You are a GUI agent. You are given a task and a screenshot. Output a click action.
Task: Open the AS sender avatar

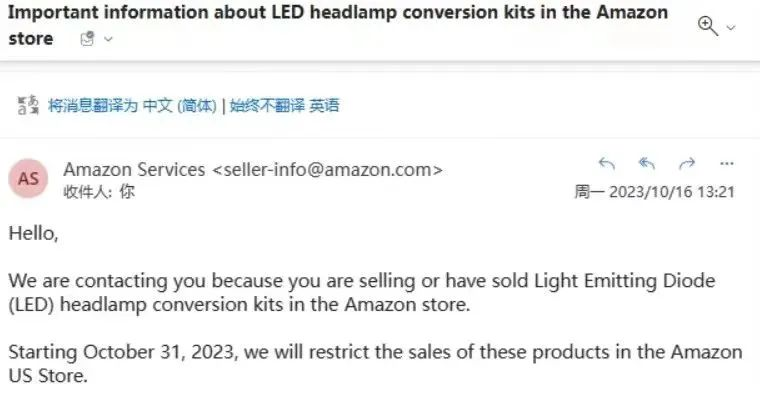(28, 178)
